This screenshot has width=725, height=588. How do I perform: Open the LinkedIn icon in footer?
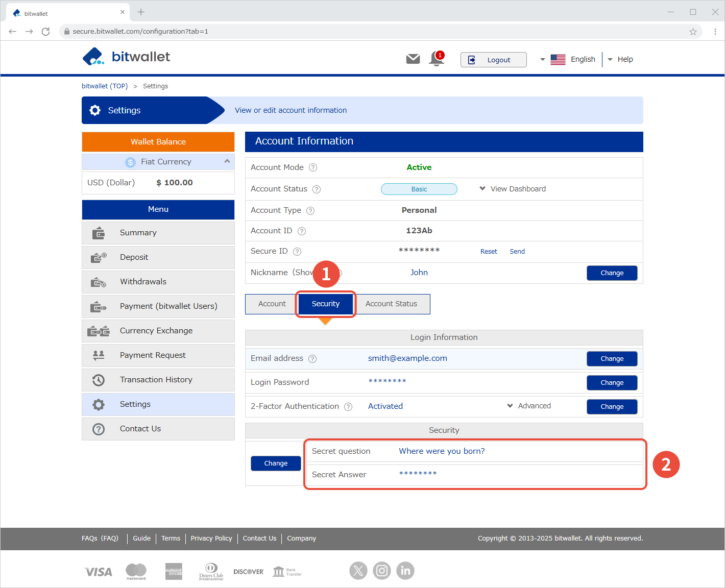tap(405, 571)
